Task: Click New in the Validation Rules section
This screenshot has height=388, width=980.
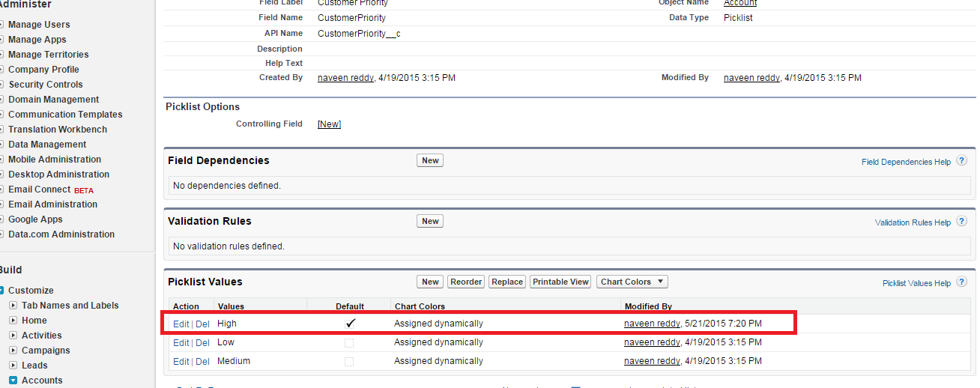Action: point(430,221)
